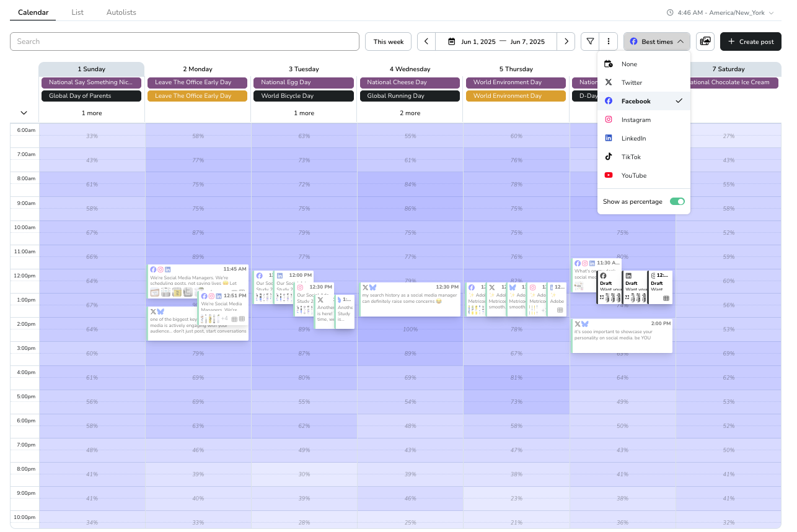Switch to the List tab
This screenshot has width=797, height=532.
click(77, 12)
